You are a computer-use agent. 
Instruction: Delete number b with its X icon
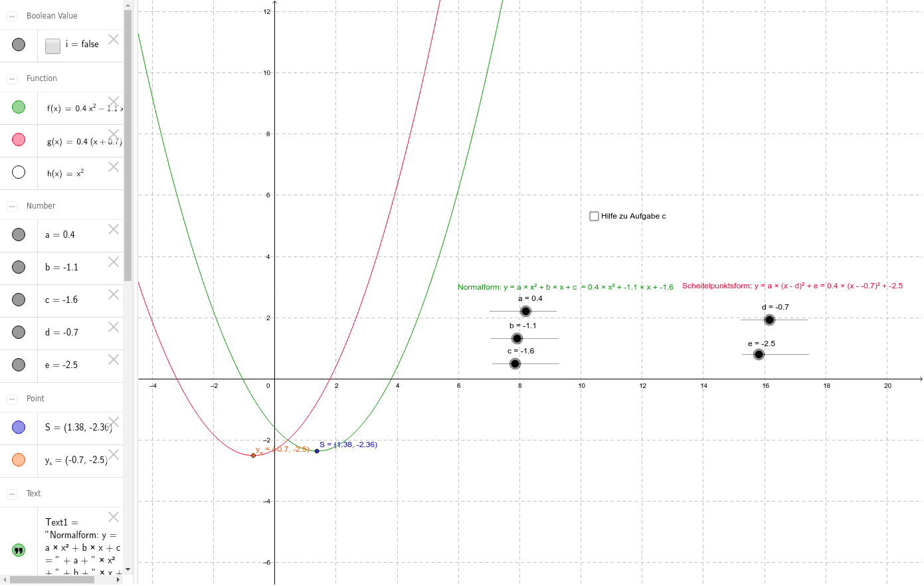click(114, 262)
